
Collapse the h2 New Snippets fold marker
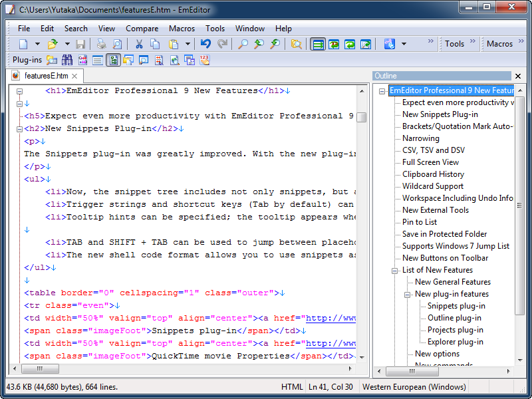click(20, 129)
